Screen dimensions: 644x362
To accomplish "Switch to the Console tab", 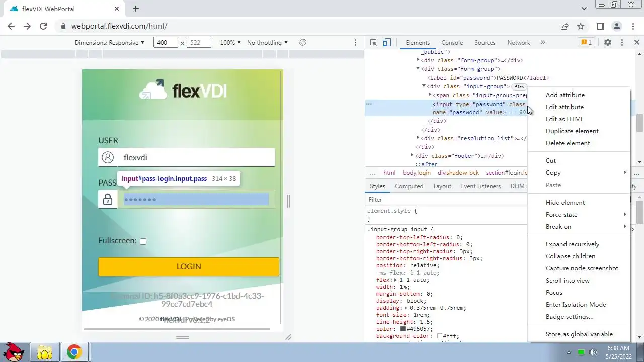I will click(452, 43).
